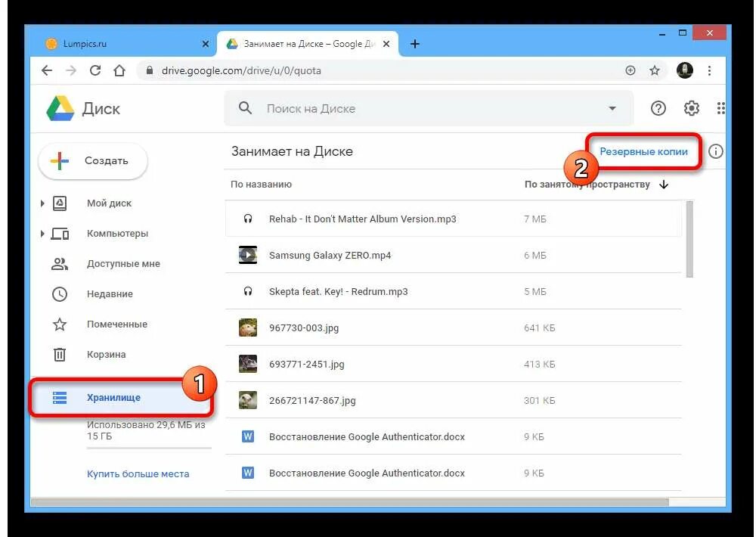Click the Использовано 29,6 МБ из 15 ГБ text
756x537 pixels.
click(x=146, y=430)
